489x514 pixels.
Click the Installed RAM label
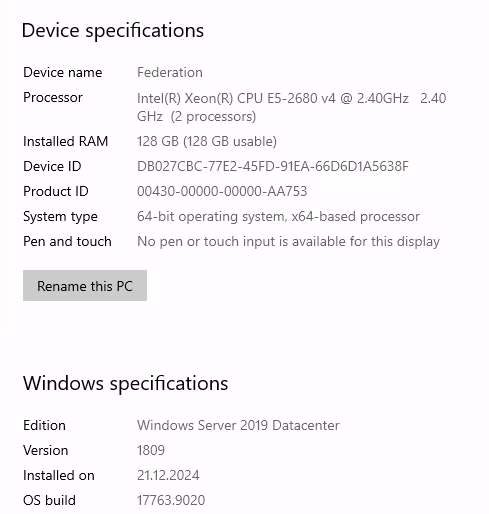[x=65, y=141]
